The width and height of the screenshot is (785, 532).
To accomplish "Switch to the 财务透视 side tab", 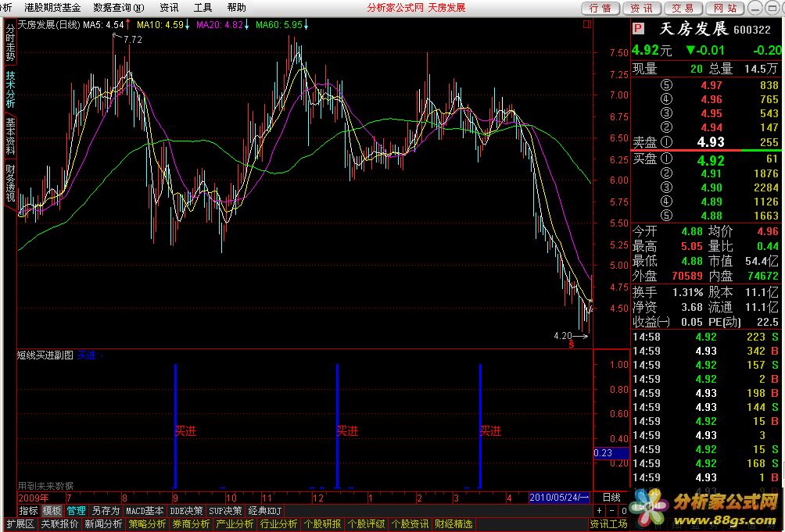I will coord(10,183).
